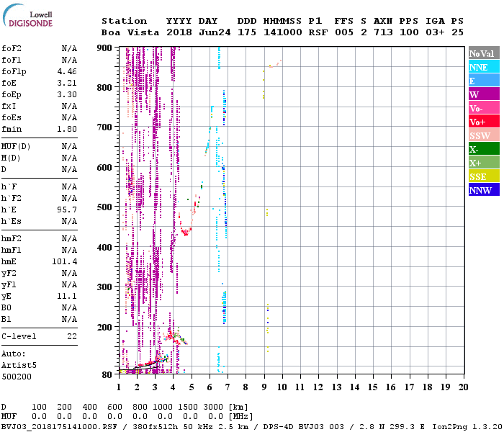Click the 80 km height axis label
The width and height of the screenshot is (504, 432).
107,375
